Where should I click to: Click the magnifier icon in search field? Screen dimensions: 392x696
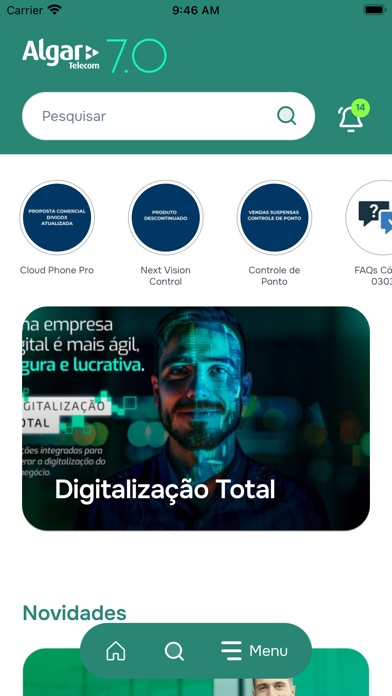click(287, 116)
